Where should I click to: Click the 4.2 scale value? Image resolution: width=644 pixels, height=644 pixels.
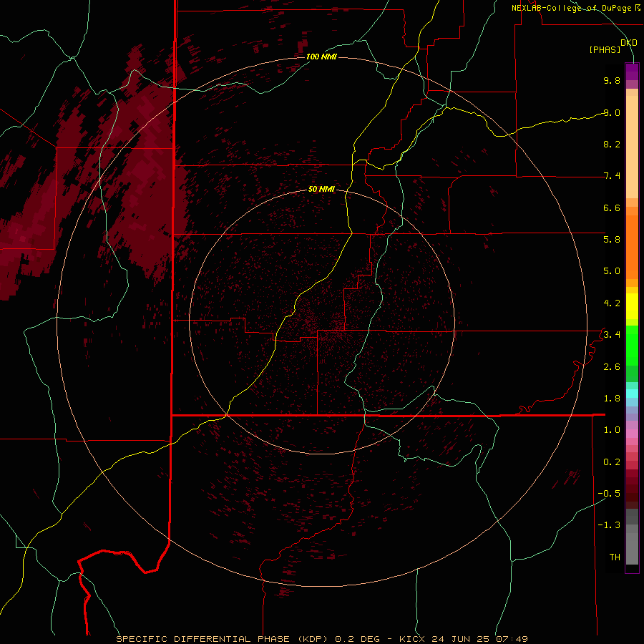[612, 303]
